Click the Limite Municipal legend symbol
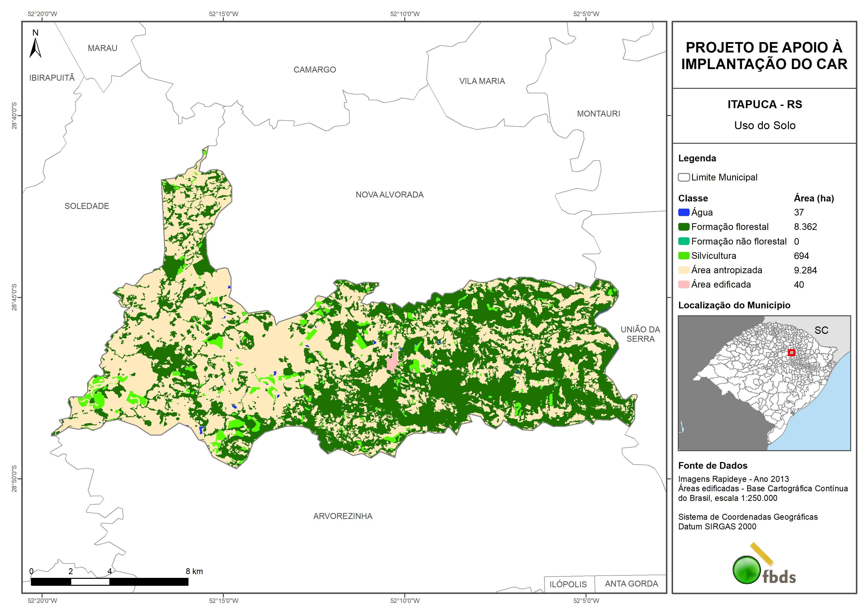 point(683,177)
